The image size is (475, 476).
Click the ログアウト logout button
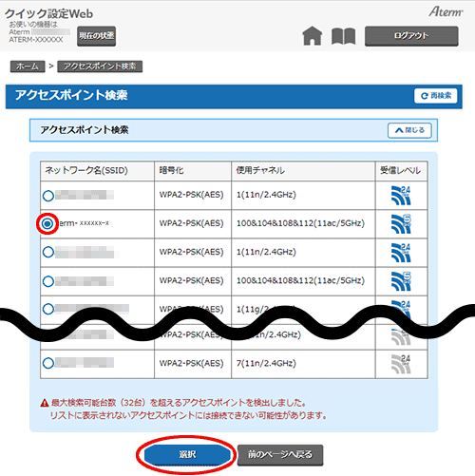pos(411,36)
